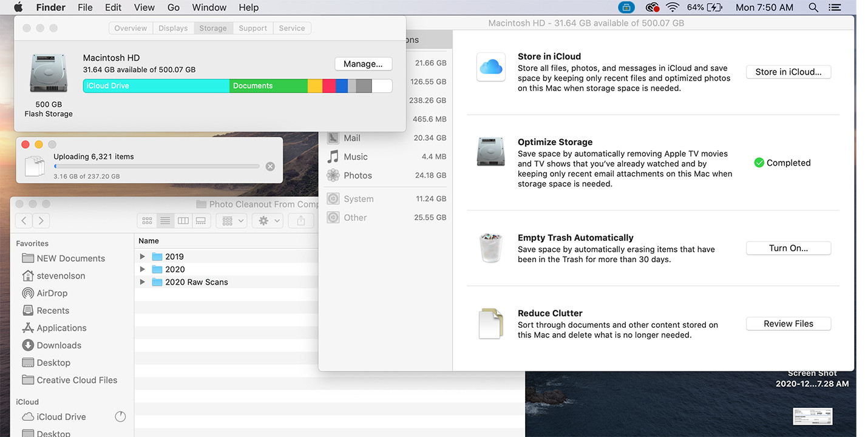Go forward in Finder window

click(x=41, y=221)
